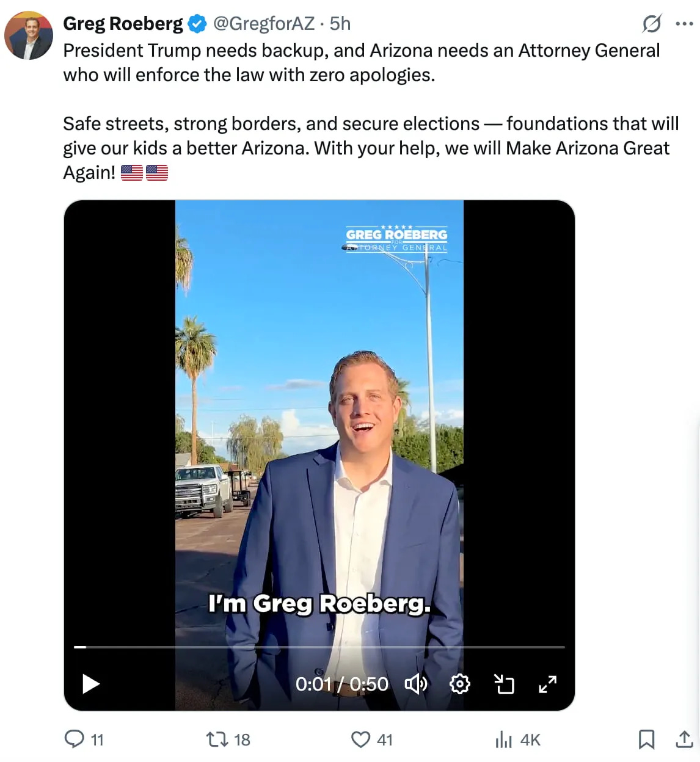This screenshot has height=762, width=700.
Task: Click the blue verified badge
Action: click(197, 24)
